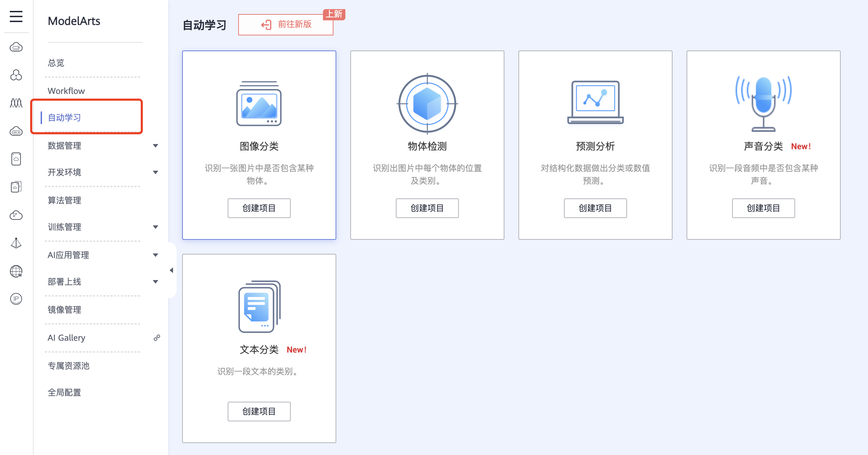Expand the 训练管理 dropdown arrow
Screen dimensions: 868x455
(156, 227)
